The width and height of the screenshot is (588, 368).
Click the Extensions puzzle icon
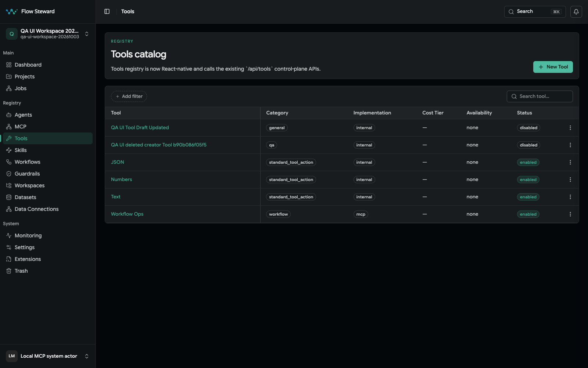9,259
